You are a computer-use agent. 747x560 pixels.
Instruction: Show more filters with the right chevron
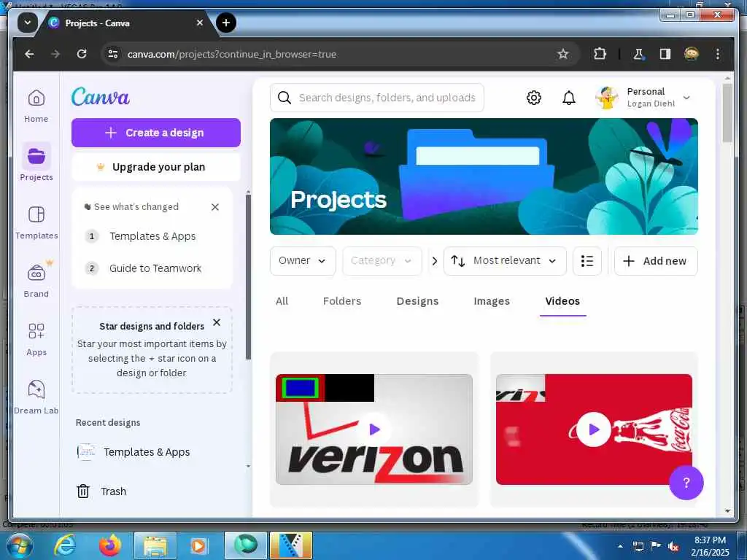pyautogui.click(x=434, y=261)
